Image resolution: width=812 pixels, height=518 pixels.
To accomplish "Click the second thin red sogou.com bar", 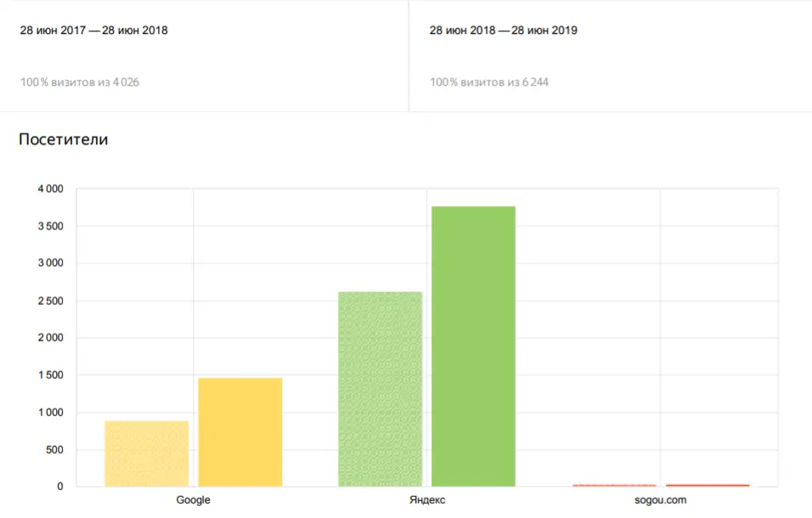I will 708,486.
